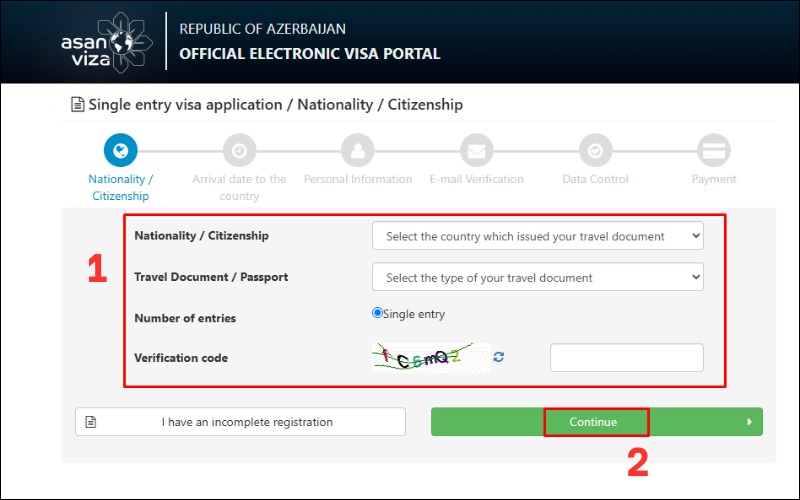Click the E-mail Verification envelope step icon
This screenshot has height=500, width=800.
point(476,152)
